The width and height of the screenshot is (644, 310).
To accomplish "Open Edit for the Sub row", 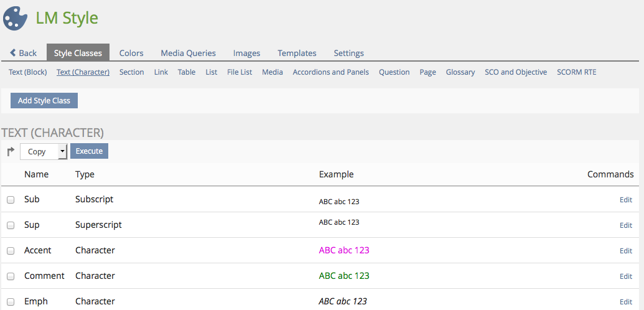I will 625,200.
